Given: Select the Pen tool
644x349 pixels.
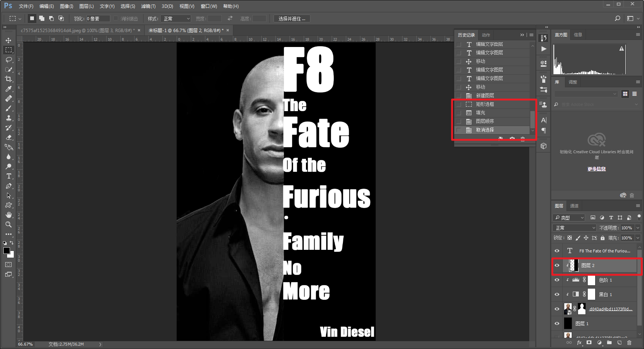Looking at the screenshot, I should click(x=8, y=186).
